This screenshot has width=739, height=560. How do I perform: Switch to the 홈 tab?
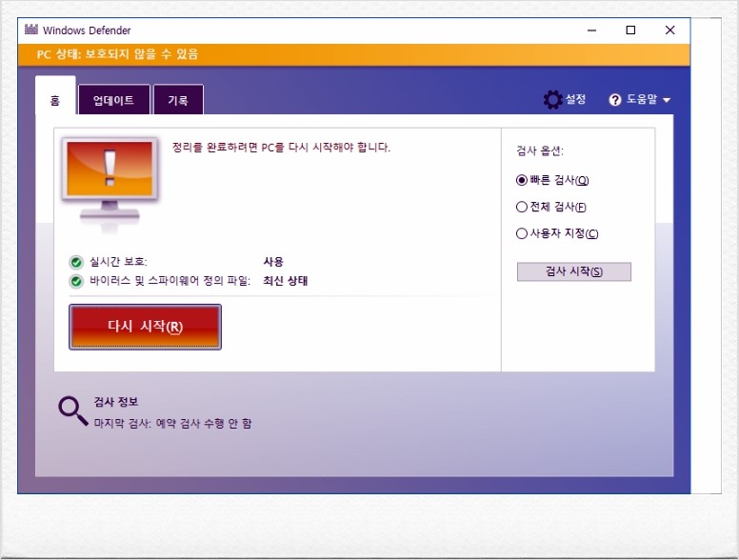pyautogui.click(x=55, y=95)
